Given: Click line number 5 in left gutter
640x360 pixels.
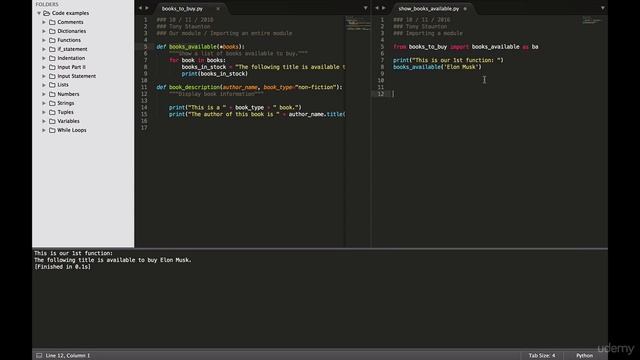Looking at the screenshot, I should pos(145,47).
